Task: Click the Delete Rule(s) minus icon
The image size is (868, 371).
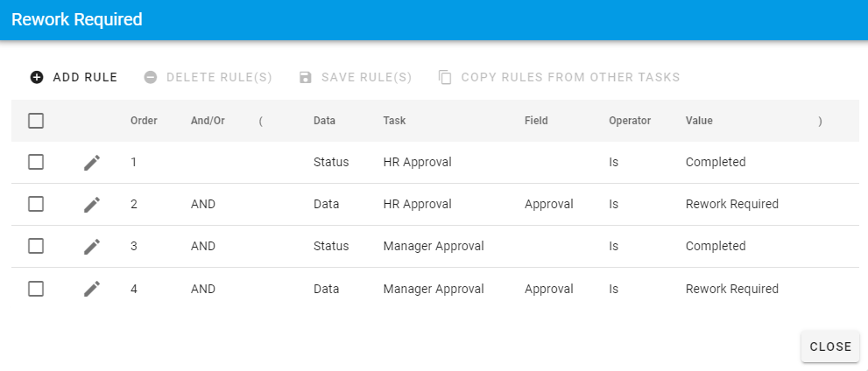Action: [151, 77]
